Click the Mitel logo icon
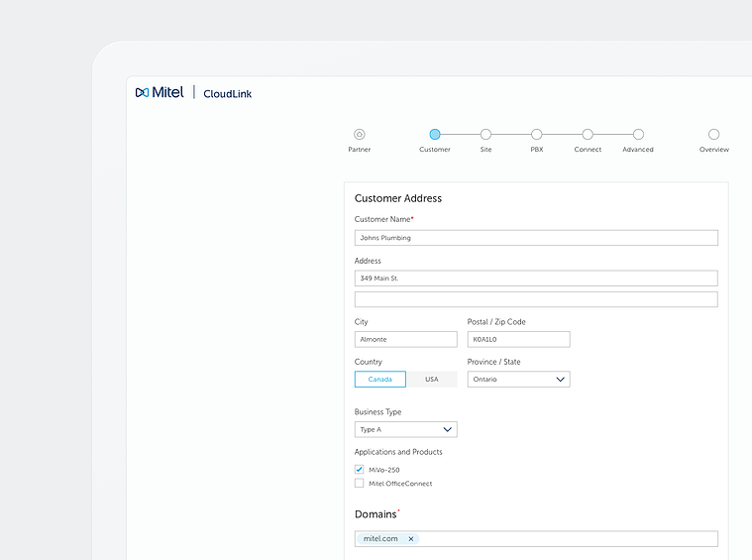 click(142, 92)
